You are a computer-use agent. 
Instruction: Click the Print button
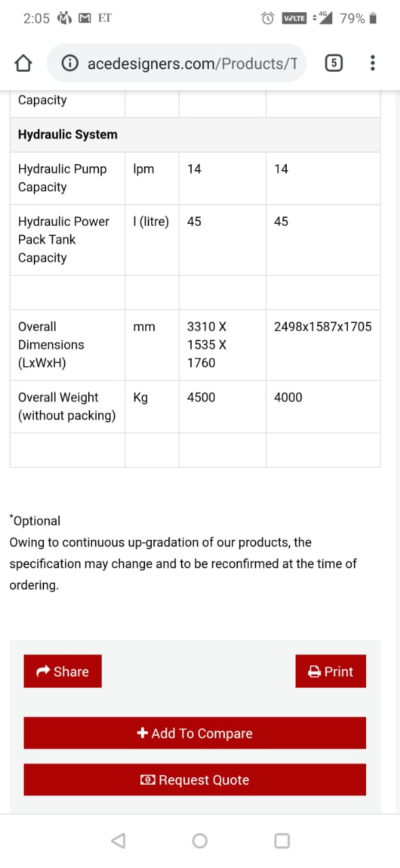point(331,671)
